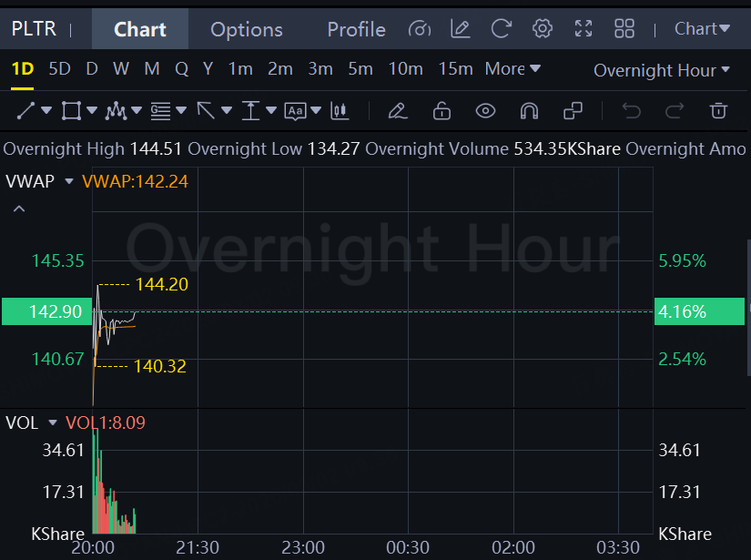Image resolution: width=751 pixels, height=560 pixels.
Task: Click the refresh chart icon
Action: pos(501,29)
